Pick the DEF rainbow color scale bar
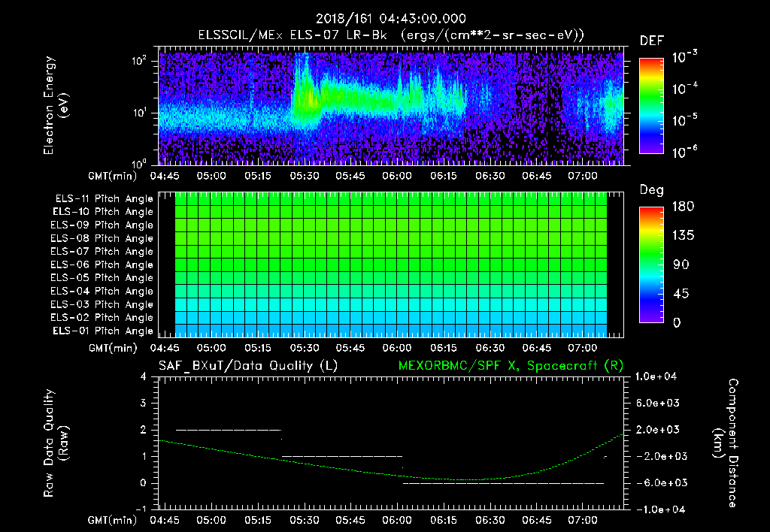The width and height of the screenshot is (770, 532). click(651, 105)
